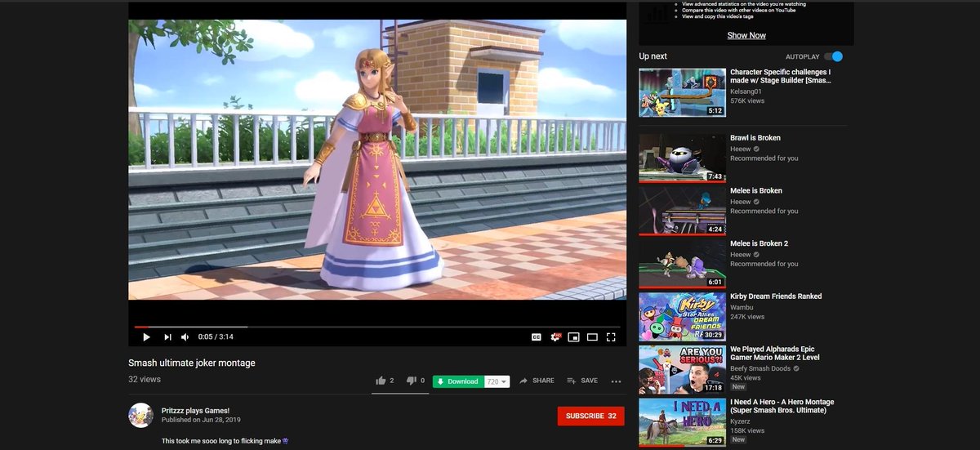
Task: Click the Kyzerz channel name
Action: click(x=740, y=421)
